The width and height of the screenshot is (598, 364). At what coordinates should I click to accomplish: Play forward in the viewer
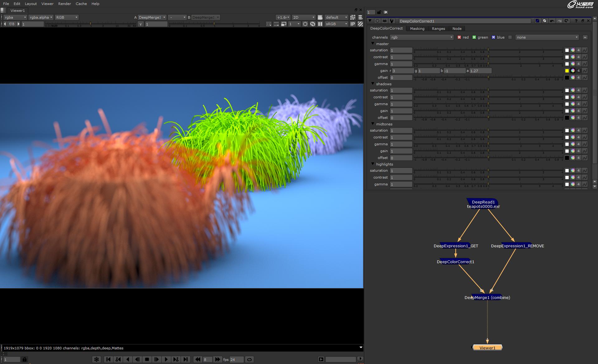tap(166, 359)
